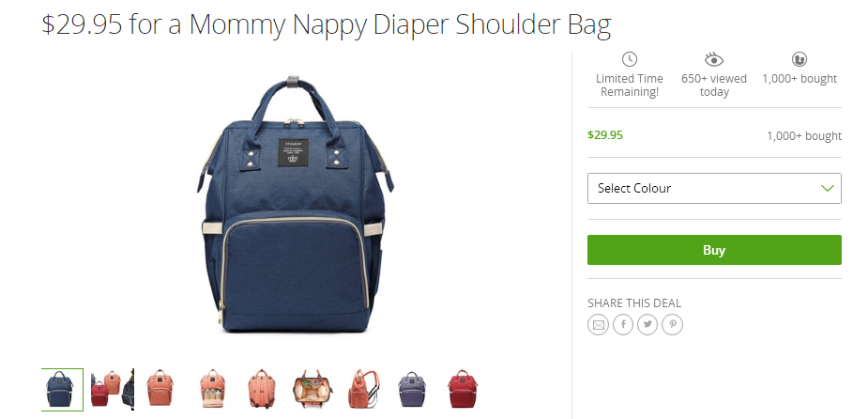Image resolution: width=868 pixels, height=419 pixels.
Task: View the orange bag side view thumbnail
Action: point(364,390)
